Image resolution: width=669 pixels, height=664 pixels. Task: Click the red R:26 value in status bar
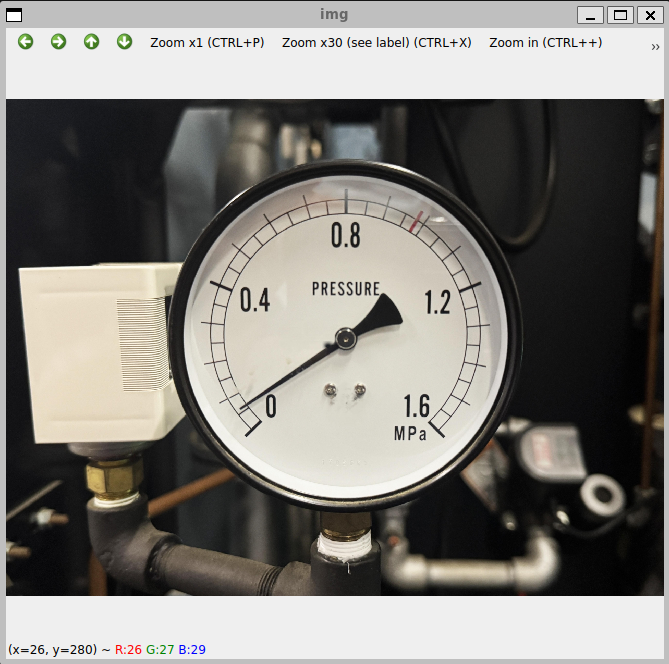128,650
